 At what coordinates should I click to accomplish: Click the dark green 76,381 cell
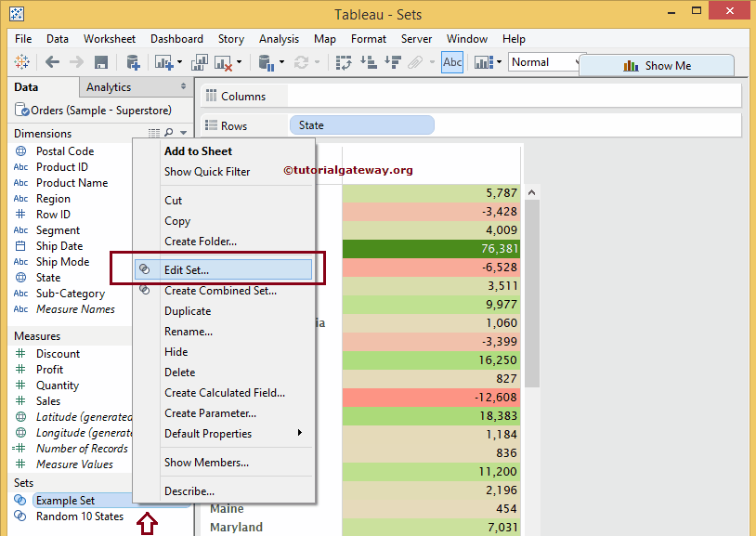pyautogui.click(x=431, y=249)
